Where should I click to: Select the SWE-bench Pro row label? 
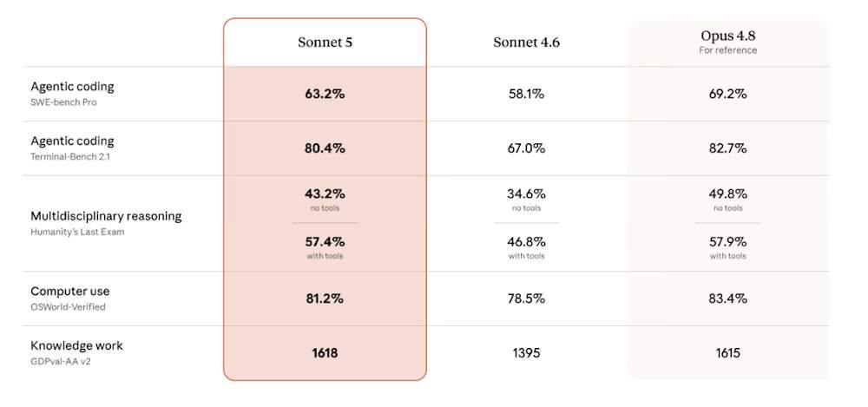[63, 102]
